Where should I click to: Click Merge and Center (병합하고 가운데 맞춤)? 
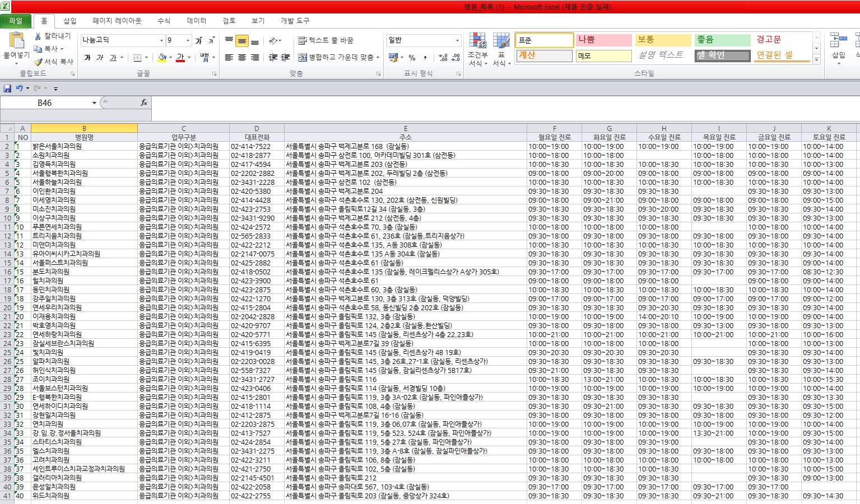(336, 57)
